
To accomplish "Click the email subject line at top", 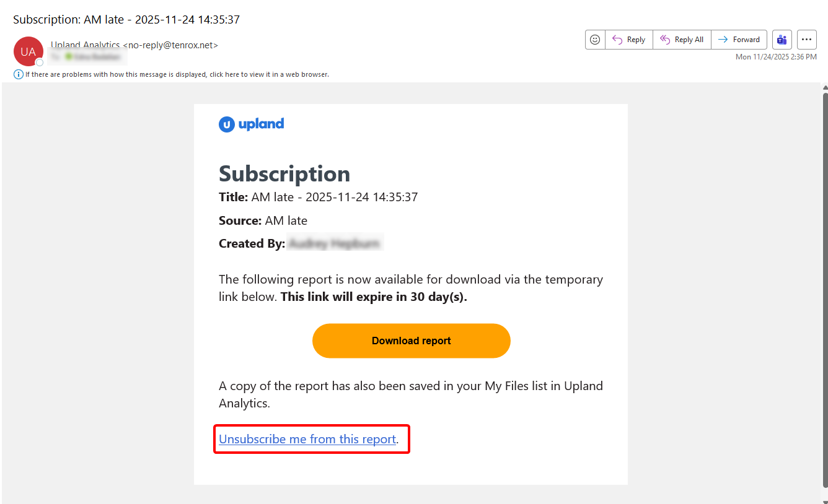I will pyautogui.click(x=126, y=19).
